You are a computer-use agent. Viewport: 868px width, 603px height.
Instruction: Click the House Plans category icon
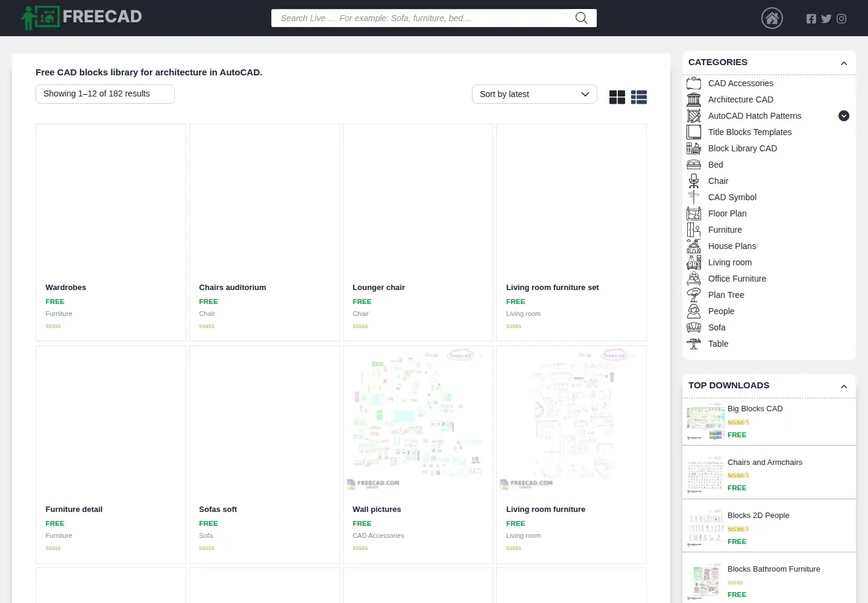click(694, 246)
